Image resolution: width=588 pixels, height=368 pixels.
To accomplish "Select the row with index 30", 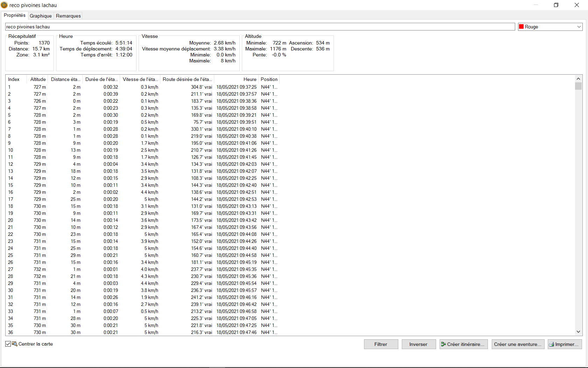I will click(143, 290).
